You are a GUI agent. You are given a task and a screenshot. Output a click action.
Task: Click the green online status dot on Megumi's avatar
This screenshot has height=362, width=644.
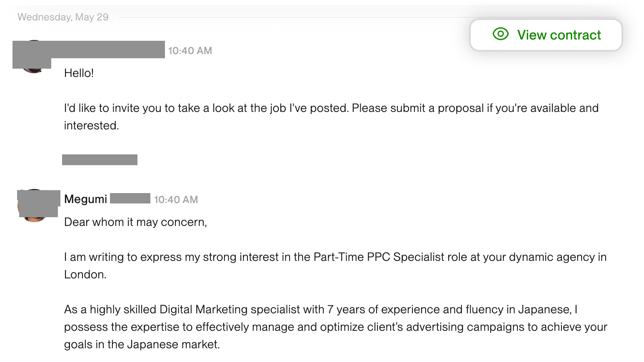click(x=21, y=192)
